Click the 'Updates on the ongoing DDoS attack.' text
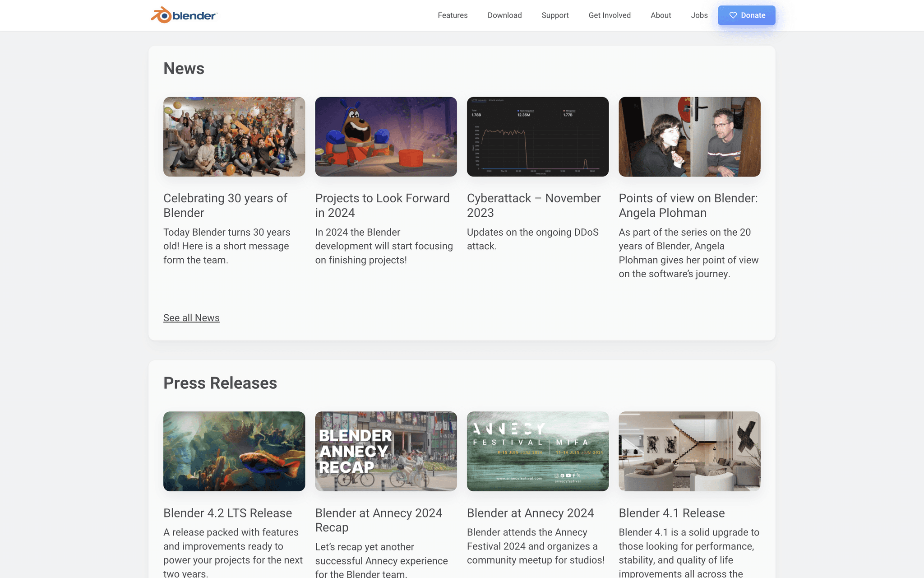The width and height of the screenshot is (924, 578). coord(532,239)
